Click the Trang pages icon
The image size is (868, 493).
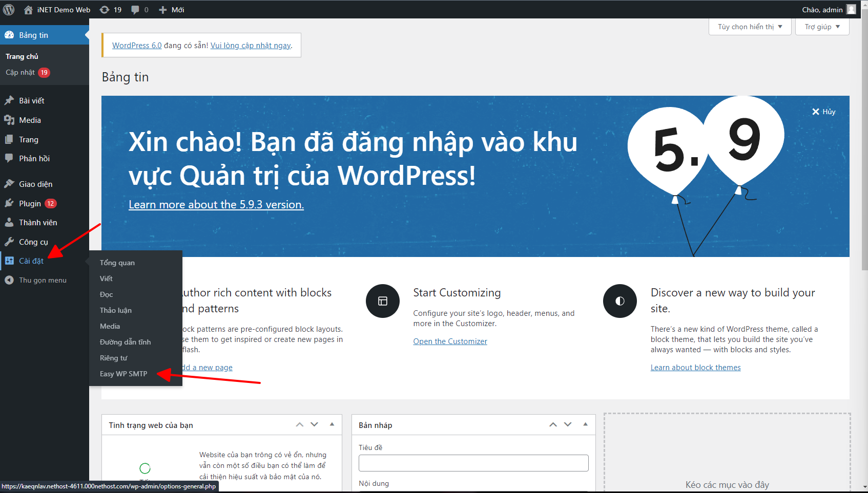coord(9,139)
